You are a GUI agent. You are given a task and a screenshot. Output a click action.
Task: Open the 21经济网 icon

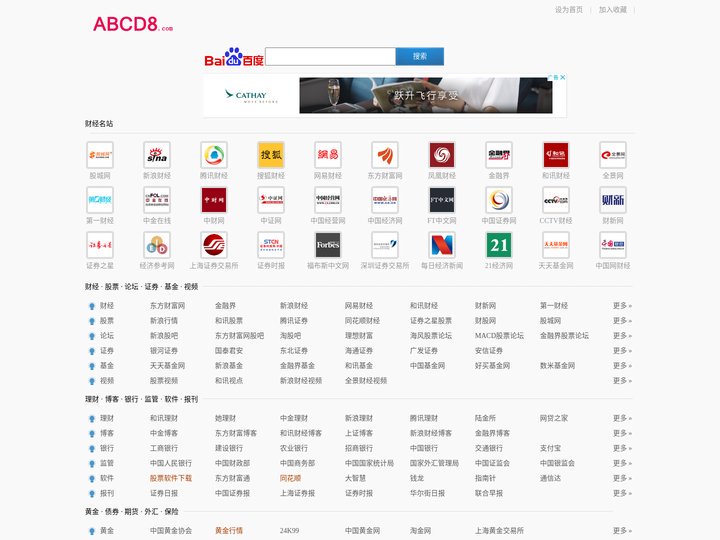tap(499, 245)
